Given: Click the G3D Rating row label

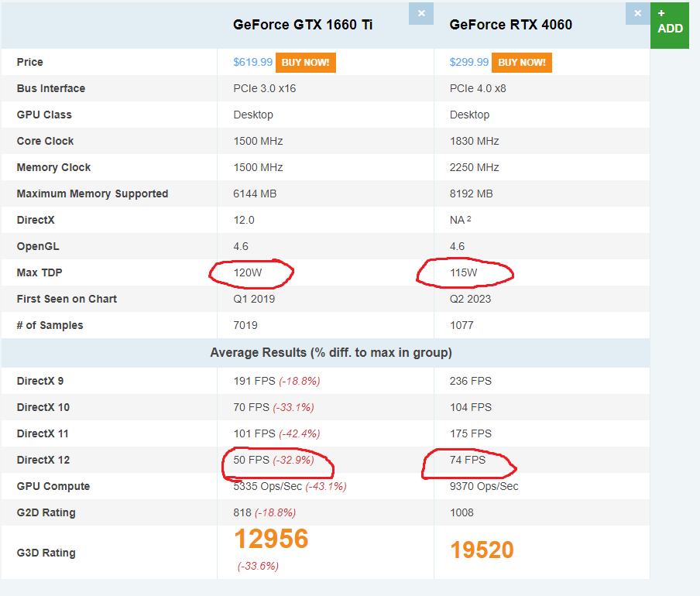Looking at the screenshot, I should pos(46,553).
